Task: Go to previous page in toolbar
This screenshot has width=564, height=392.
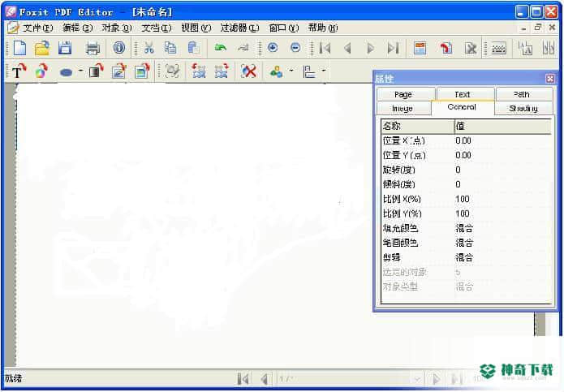Action: click(347, 48)
